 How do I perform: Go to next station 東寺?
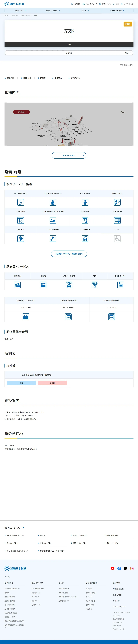(x=128, y=53)
